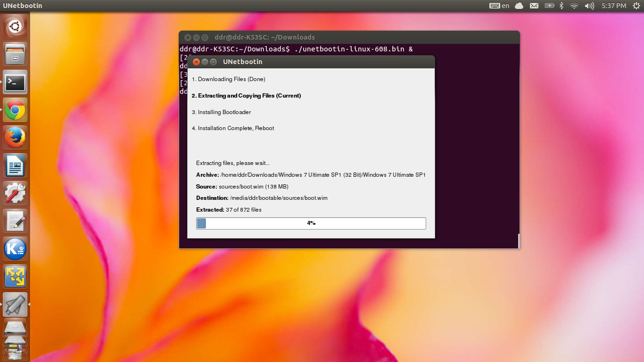Open the Ubuntu Dash from the launcher
Screen dimensions: 644x362
[x=15, y=26]
